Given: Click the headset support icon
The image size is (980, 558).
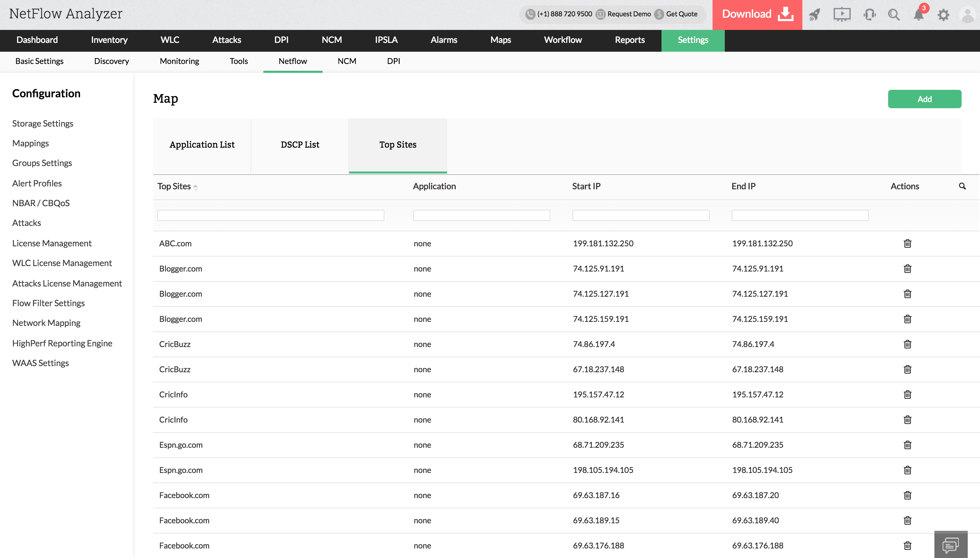Looking at the screenshot, I should click(x=869, y=15).
